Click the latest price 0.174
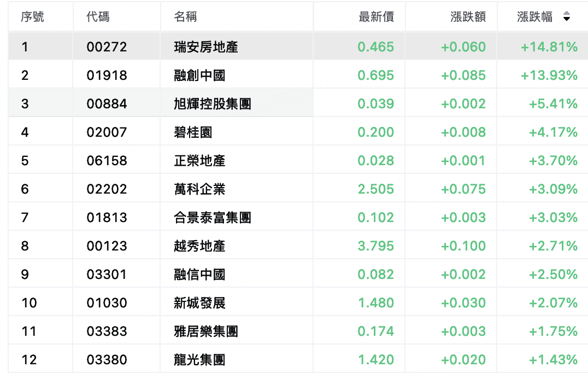 [x=376, y=331]
